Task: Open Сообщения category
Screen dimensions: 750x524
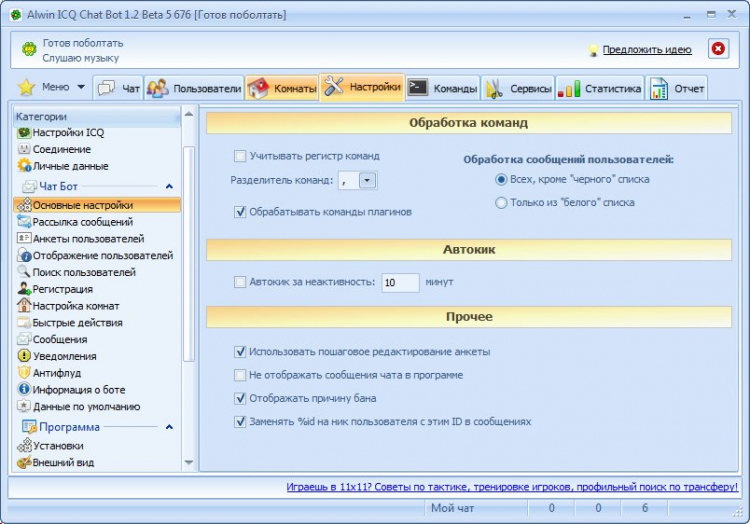Action: coord(60,339)
